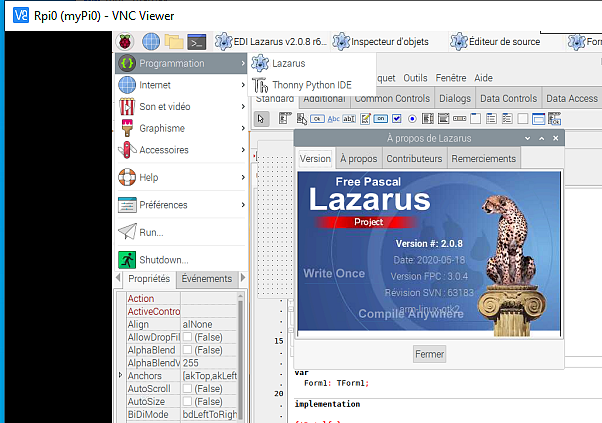Viewport: 602px width, 423px height.
Task: Expand the Anchors property row
Action: [120, 375]
